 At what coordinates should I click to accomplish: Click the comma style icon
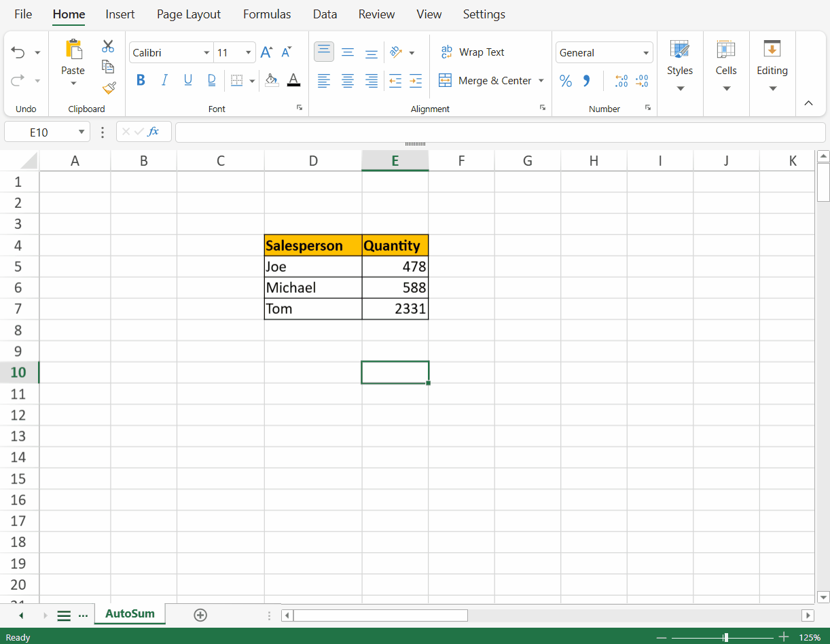coord(587,81)
